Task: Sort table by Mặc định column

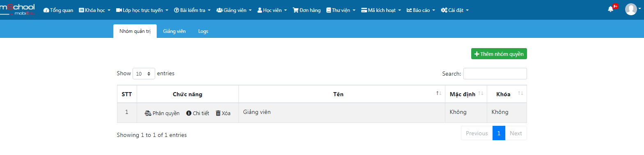Action: pyautogui.click(x=466, y=94)
